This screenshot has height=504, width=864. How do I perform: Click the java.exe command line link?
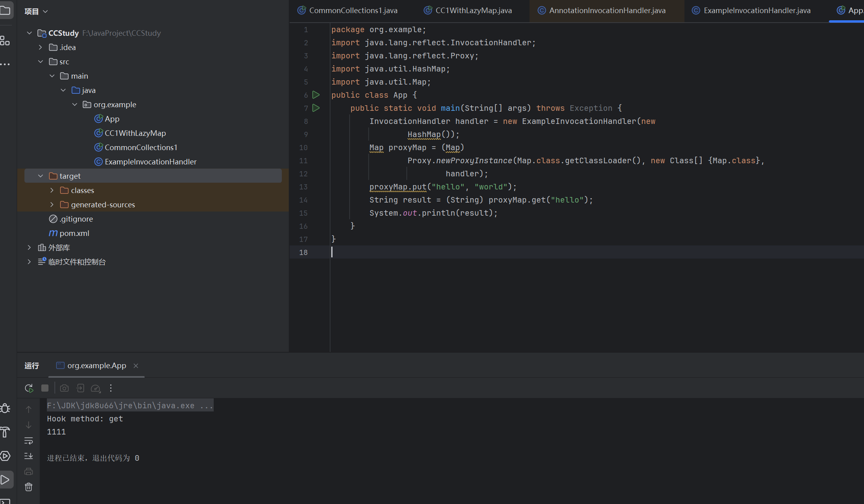coord(130,406)
